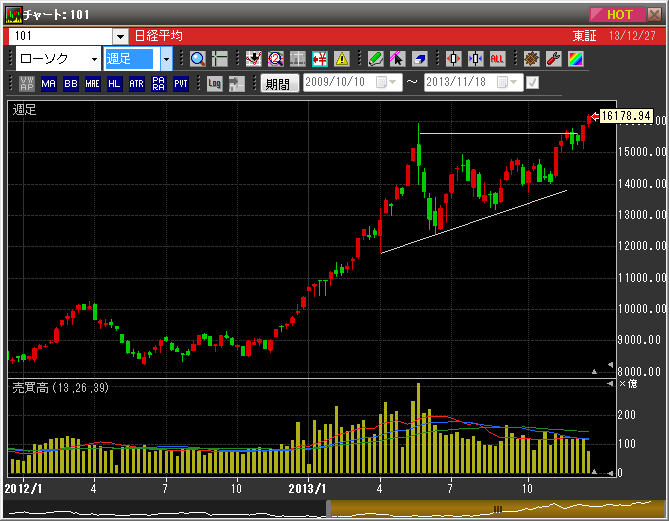
Task: Click the yellow warning triangle icon
Action: point(342,59)
